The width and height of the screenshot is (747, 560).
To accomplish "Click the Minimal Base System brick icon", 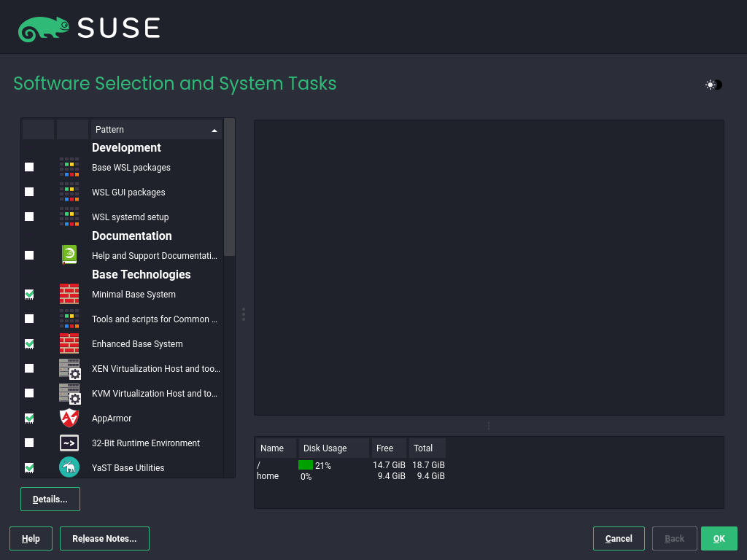I will (x=69, y=295).
